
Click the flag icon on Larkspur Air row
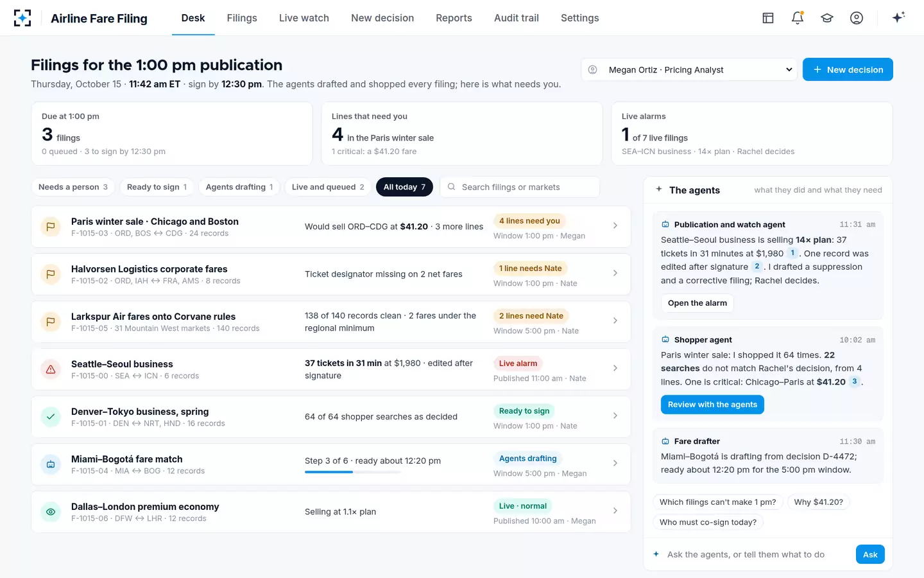coord(51,322)
